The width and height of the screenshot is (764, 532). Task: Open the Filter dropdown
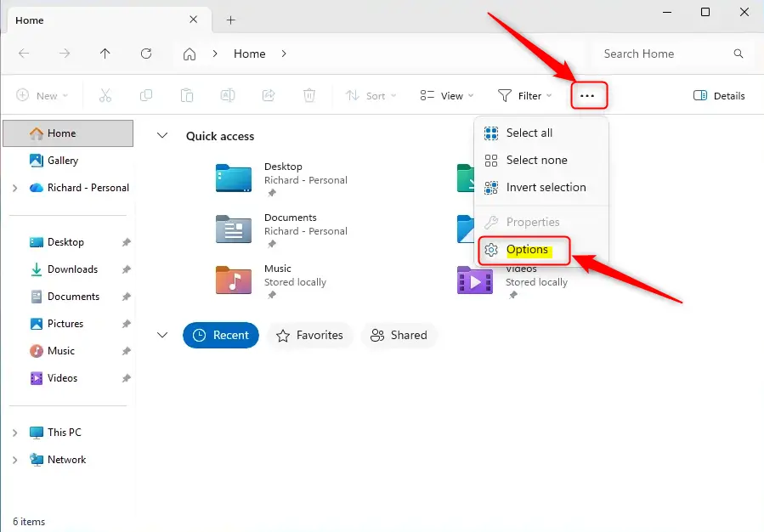click(524, 95)
